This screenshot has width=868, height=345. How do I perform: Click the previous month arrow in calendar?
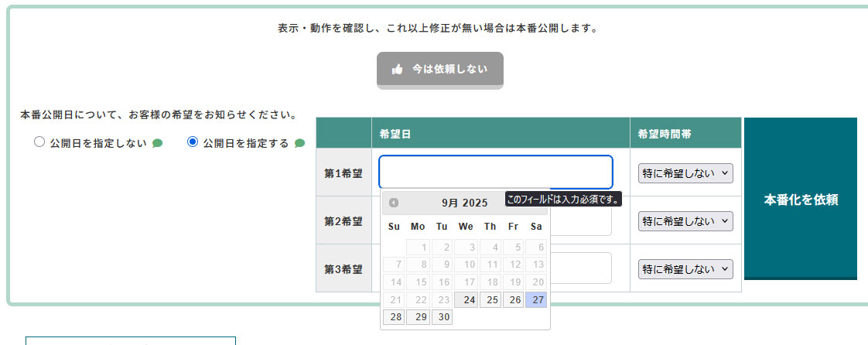click(x=394, y=203)
